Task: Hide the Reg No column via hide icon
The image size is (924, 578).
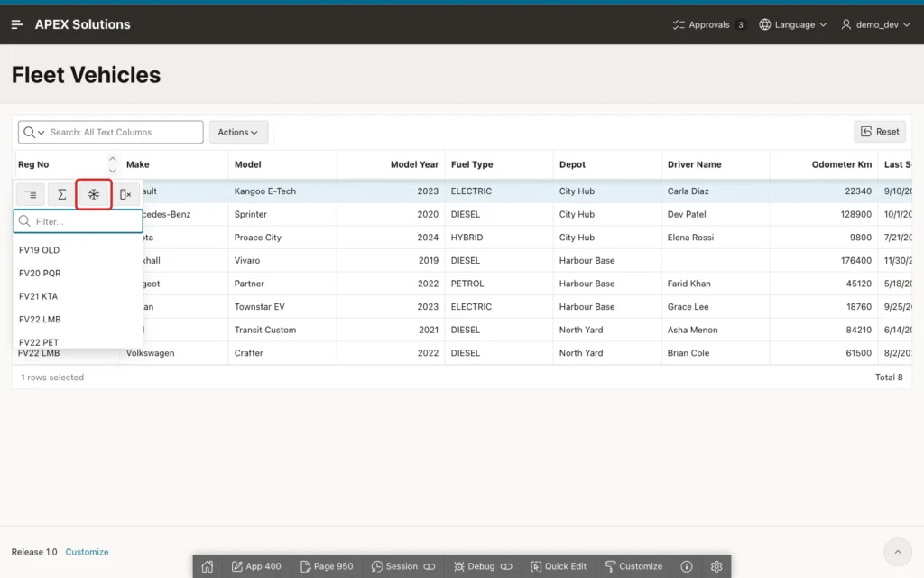Action: [125, 194]
